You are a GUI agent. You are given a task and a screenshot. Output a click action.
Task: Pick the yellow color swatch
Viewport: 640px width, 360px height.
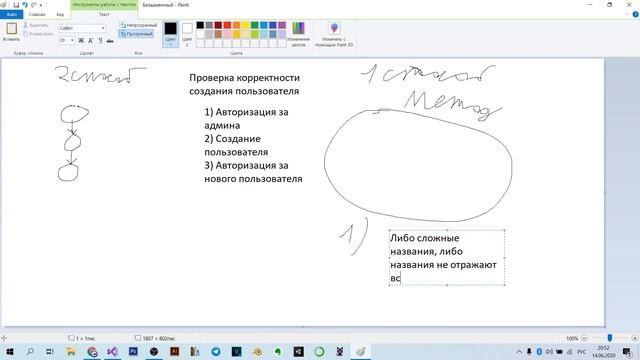pyautogui.click(x=246, y=25)
